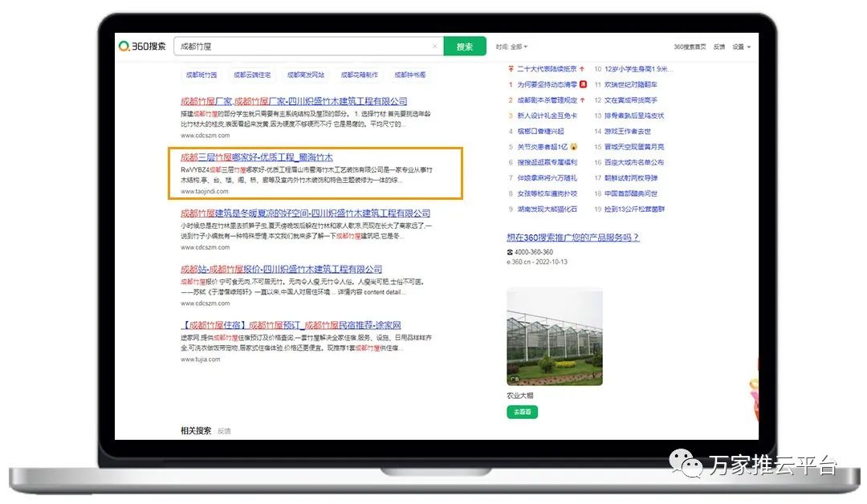
Task: Click the rising arrow beside 成都剧本杀管理规定
Action: click(582, 100)
